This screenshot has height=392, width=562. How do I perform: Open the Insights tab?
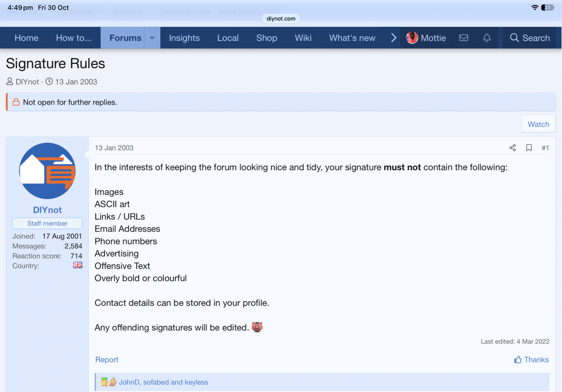184,38
